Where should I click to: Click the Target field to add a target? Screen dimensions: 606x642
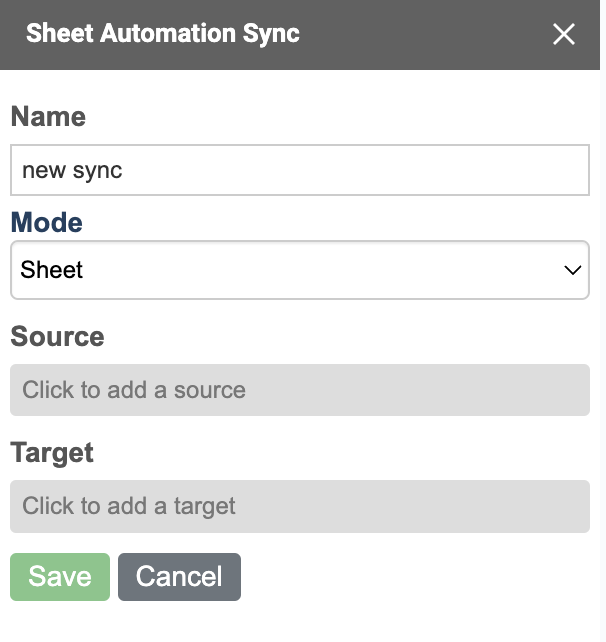[x=300, y=505]
